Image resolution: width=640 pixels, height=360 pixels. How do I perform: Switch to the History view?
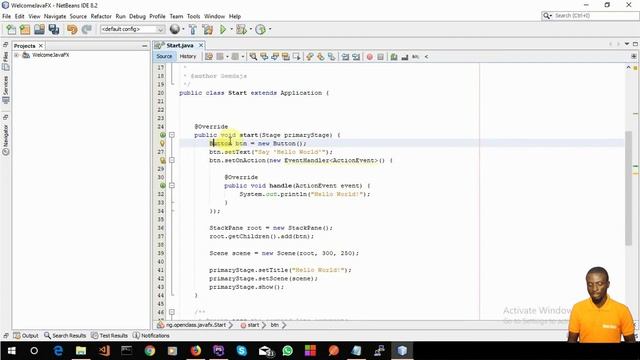[x=188, y=57]
